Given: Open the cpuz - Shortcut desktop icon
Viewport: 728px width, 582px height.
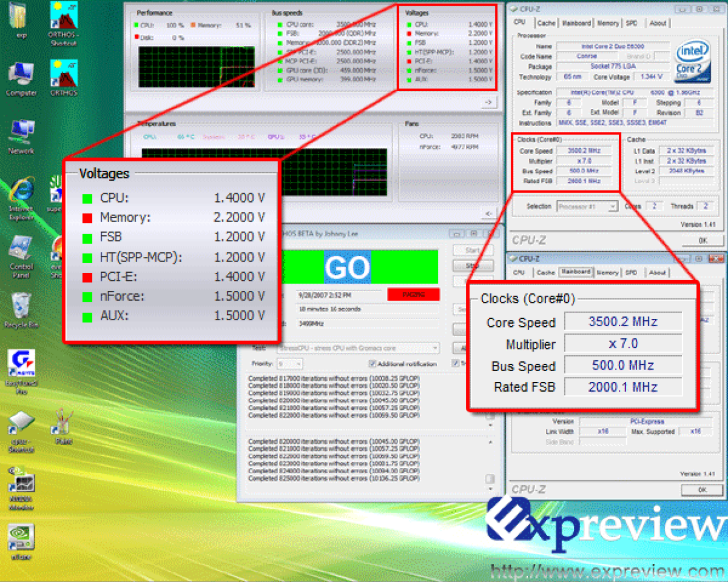Looking at the screenshot, I should click(21, 432).
